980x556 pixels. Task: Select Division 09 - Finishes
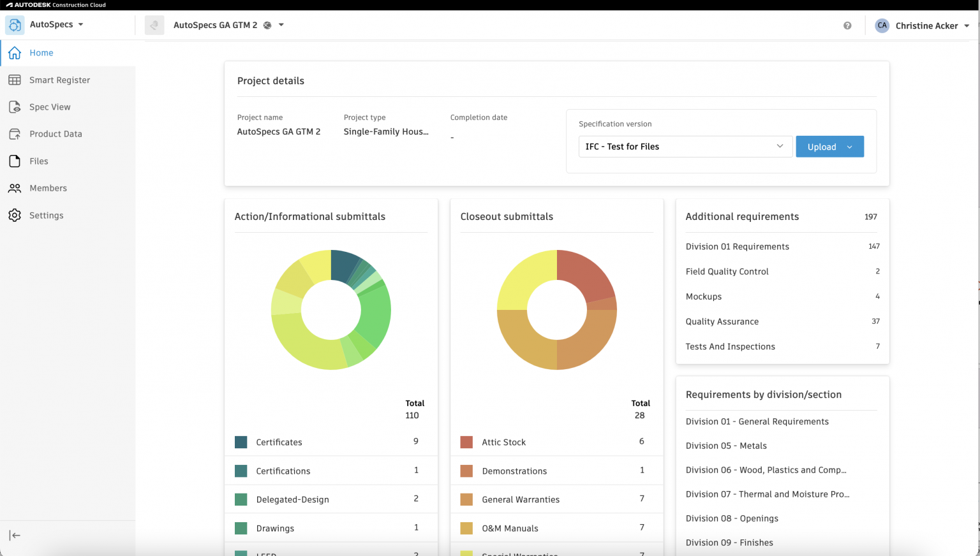pyautogui.click(x=729, y=543)
